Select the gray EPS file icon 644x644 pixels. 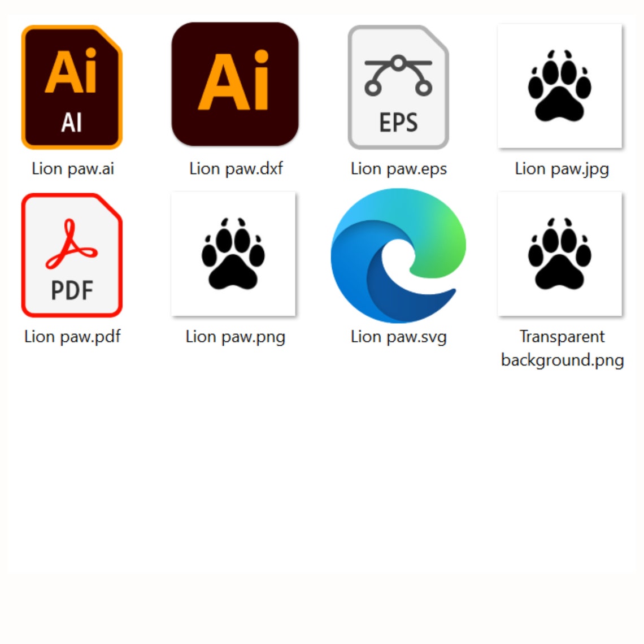click(398, 87)
